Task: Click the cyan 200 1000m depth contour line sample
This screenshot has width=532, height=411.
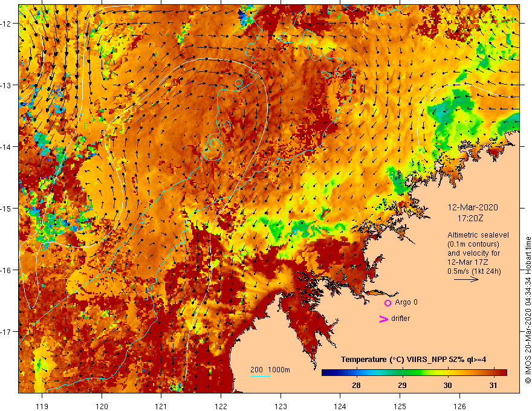Action: click(x=260, y=376)
